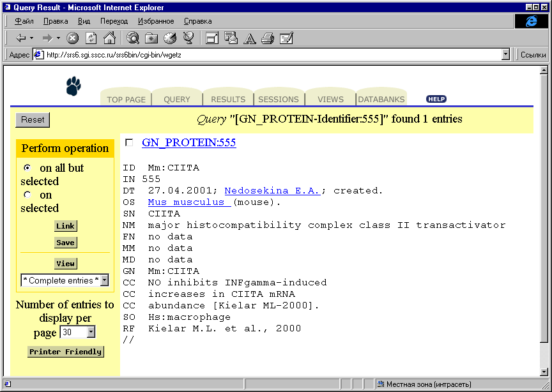
Task: Open the Файл menu
Action: [24, 21]
